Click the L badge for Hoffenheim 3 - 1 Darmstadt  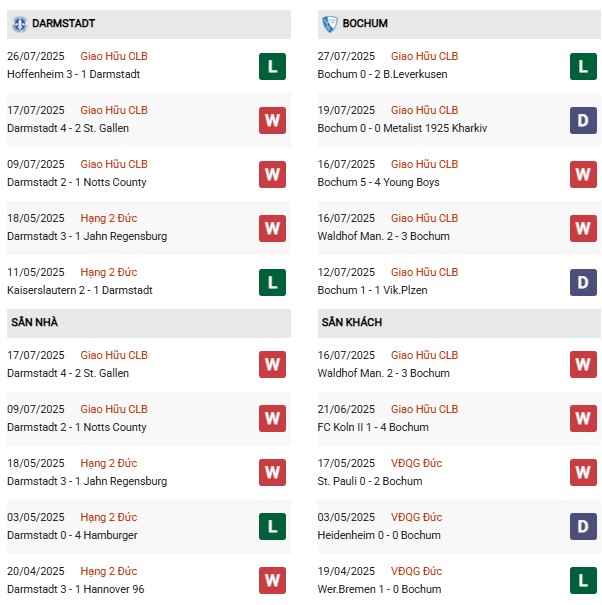272,66
